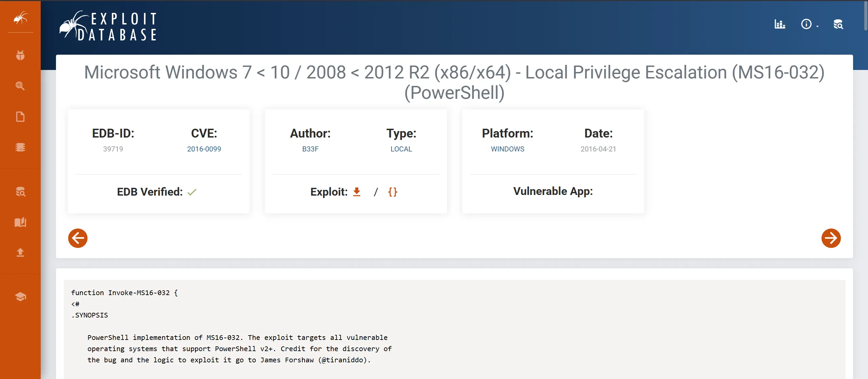Image resolution: width=868 pixels, height=379 pixels.
Task: Open the SearchSploit Manual book icon
Action: tap(20, 222)
